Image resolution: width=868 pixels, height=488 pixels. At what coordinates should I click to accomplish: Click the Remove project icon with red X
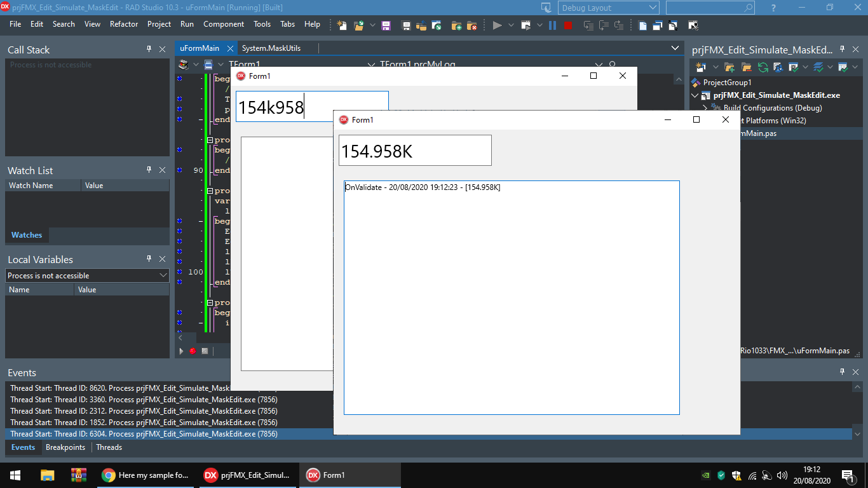471,25
